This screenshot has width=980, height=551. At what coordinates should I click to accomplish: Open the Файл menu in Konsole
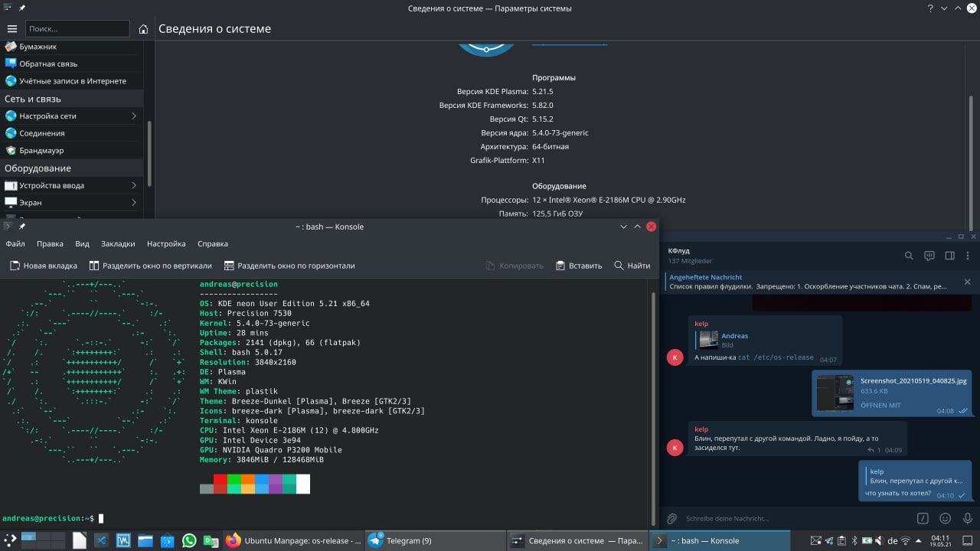tap(15, 243)
